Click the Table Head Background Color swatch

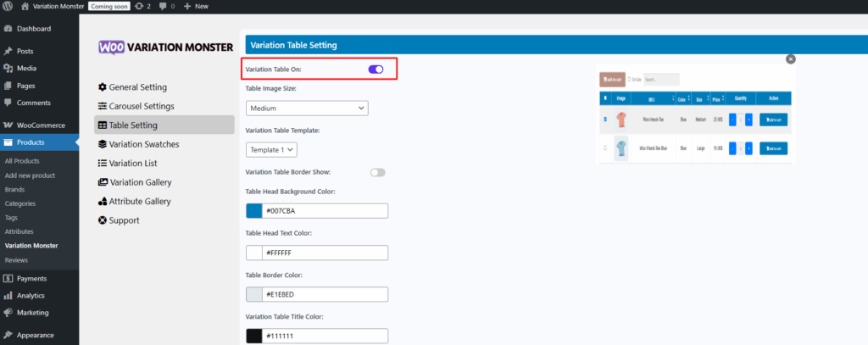254,211
